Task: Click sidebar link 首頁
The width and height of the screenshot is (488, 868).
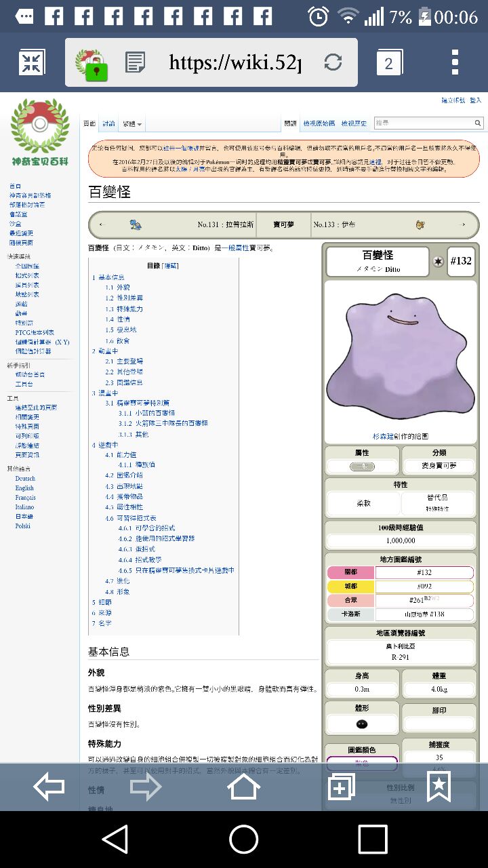Action: (15, 186)
